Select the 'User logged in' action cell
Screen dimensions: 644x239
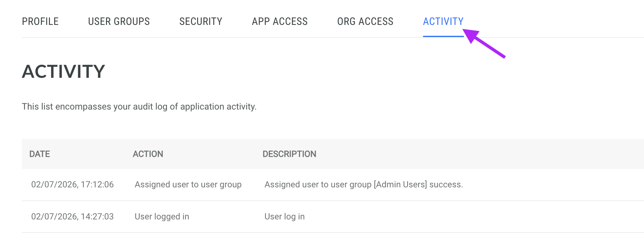[162, 217]
